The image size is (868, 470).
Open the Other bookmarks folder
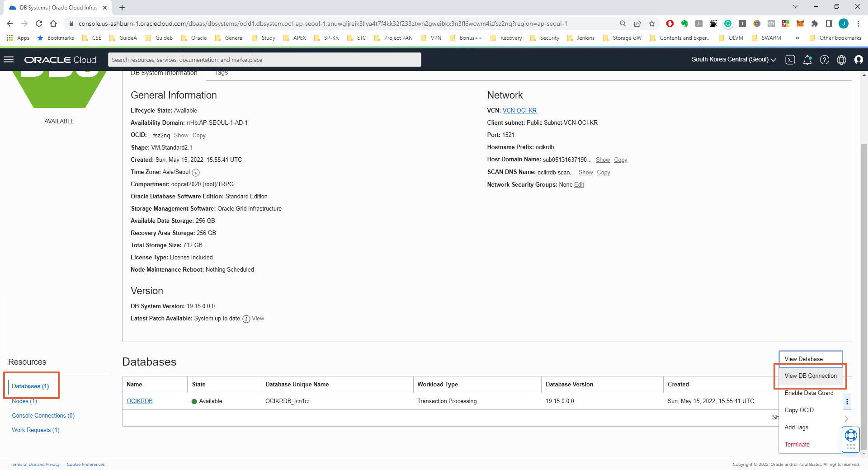[x=835, y=38]
